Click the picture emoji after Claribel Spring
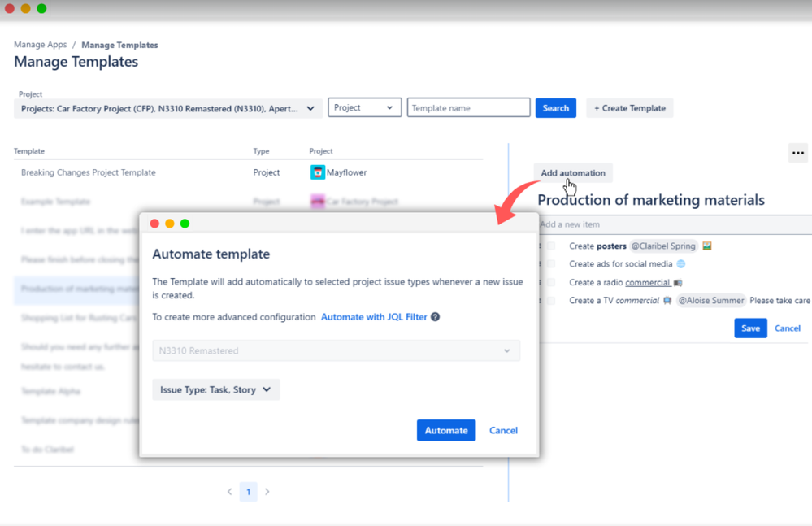Image resolution: width=812 pixels, height=526 pixels. tap(707, 246)
